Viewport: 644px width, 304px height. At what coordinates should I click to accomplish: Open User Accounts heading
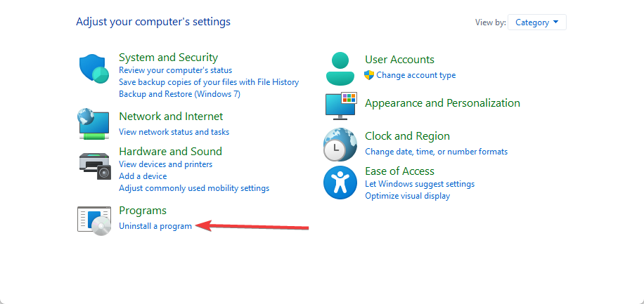pos(399,60)
